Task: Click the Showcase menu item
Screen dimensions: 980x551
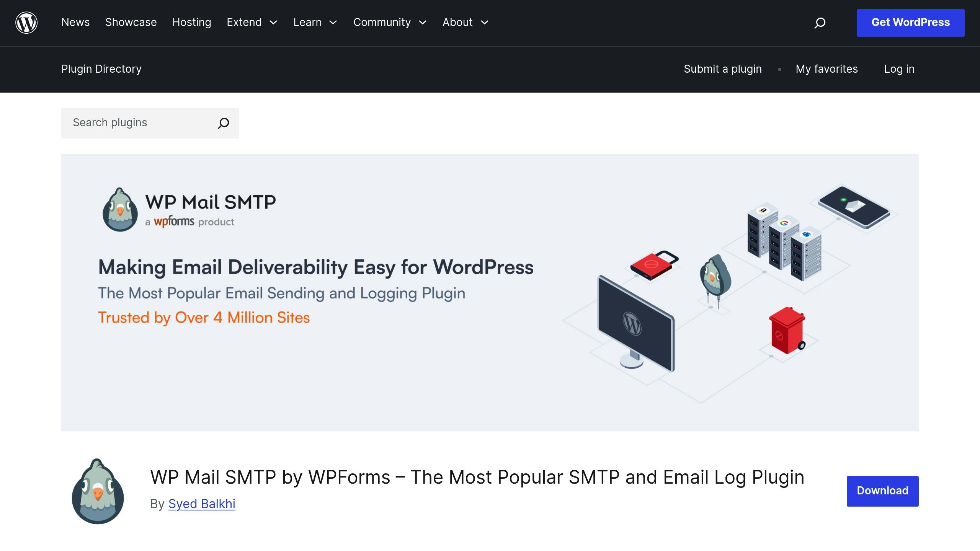Action: click(x=131, y=22)
